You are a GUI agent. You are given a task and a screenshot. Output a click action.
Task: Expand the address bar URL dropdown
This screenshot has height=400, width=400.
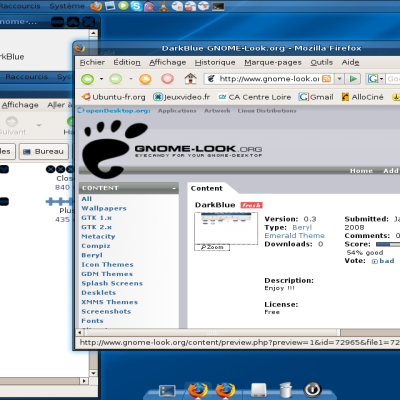[339, 79]
